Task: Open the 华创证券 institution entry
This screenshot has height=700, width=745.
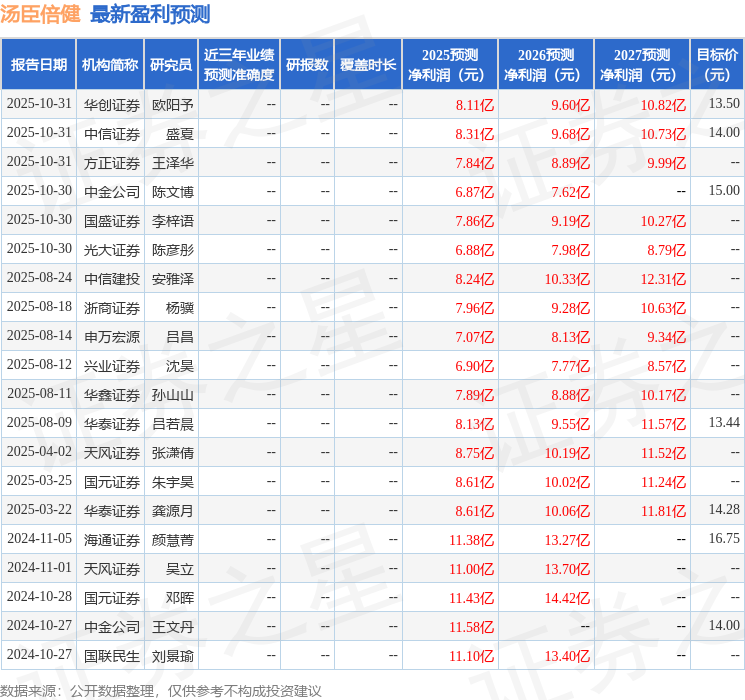Action: tap(111, 104)
